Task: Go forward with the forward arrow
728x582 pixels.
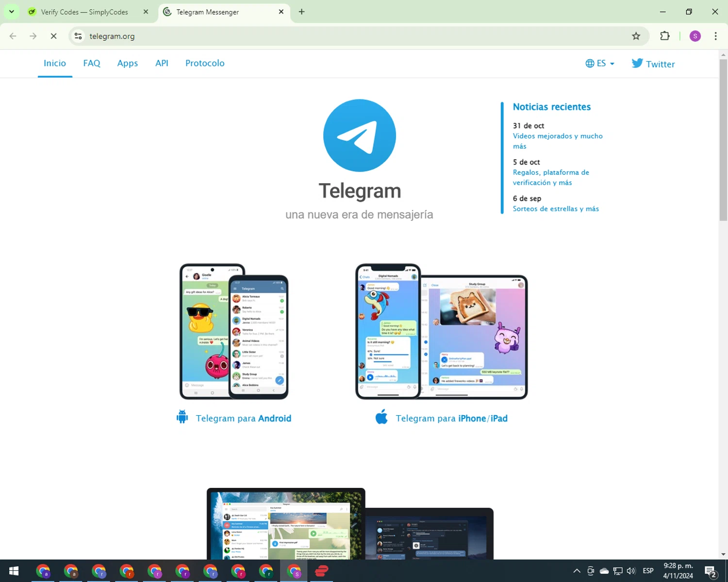Action: pyautogui.click(x=33, y=36)
